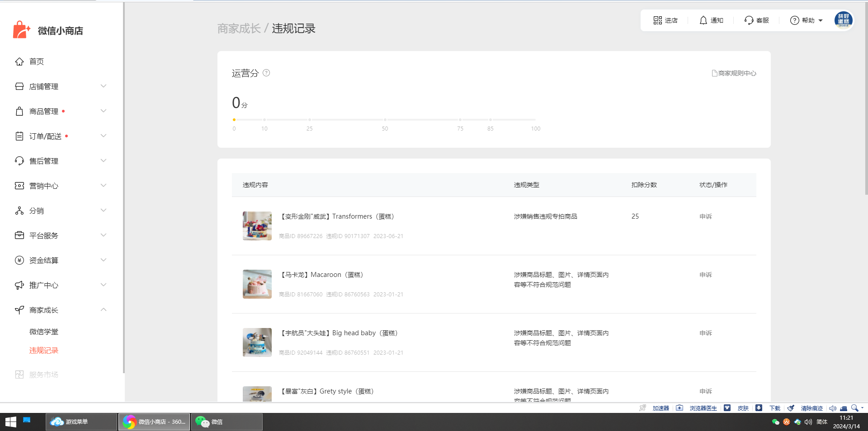The height and width of the screenshot is (431, 868).
Task: Click the 通知 bell icon
Action: pyautogui.click(x=703, y=20)
